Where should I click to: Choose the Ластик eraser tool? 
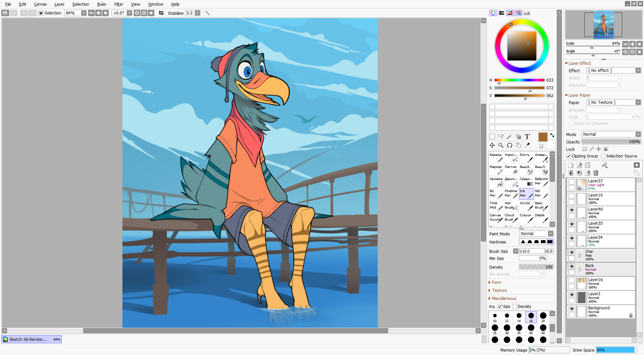click(511, 170)
